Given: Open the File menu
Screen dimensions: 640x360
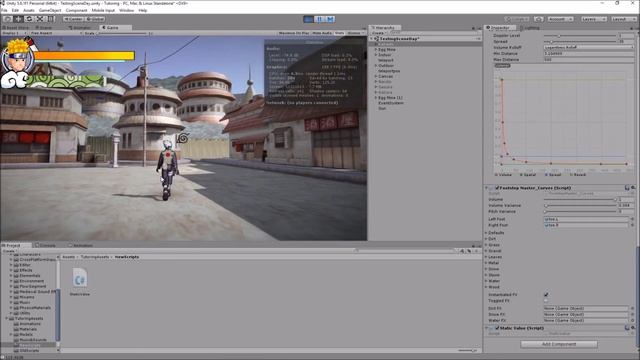Looking at the screenshot, I should (x=4, y=10).
